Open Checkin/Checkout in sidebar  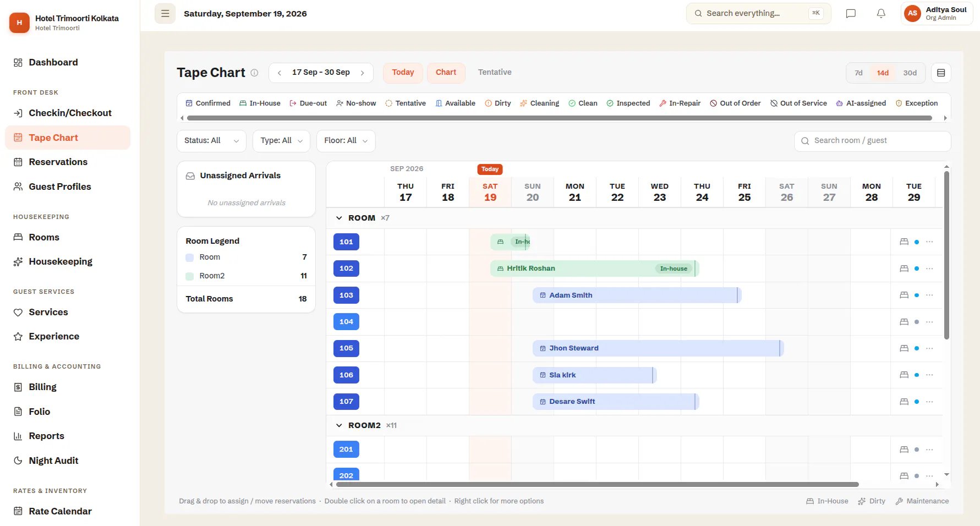pos(68,113)
